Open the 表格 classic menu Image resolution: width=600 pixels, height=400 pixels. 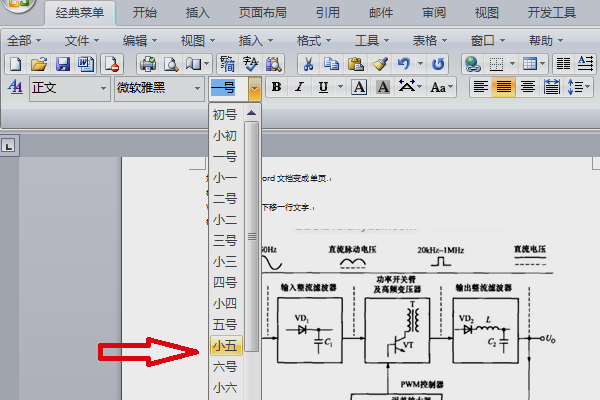click(x=430, y=41)
